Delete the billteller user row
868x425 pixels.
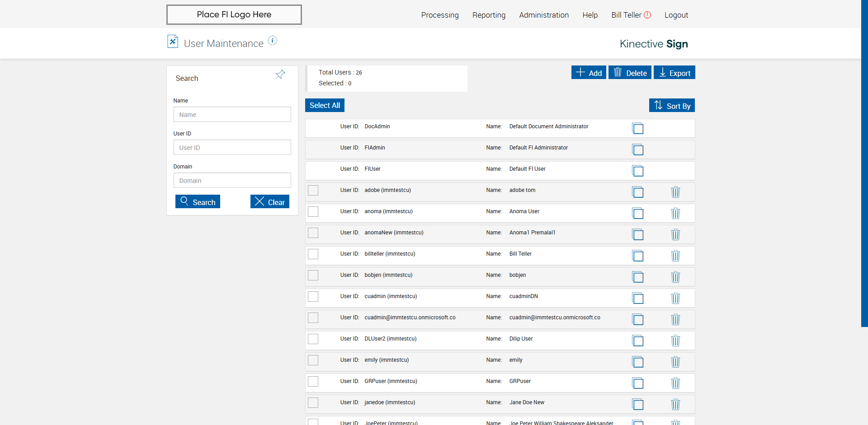click(x=675, y=256)
